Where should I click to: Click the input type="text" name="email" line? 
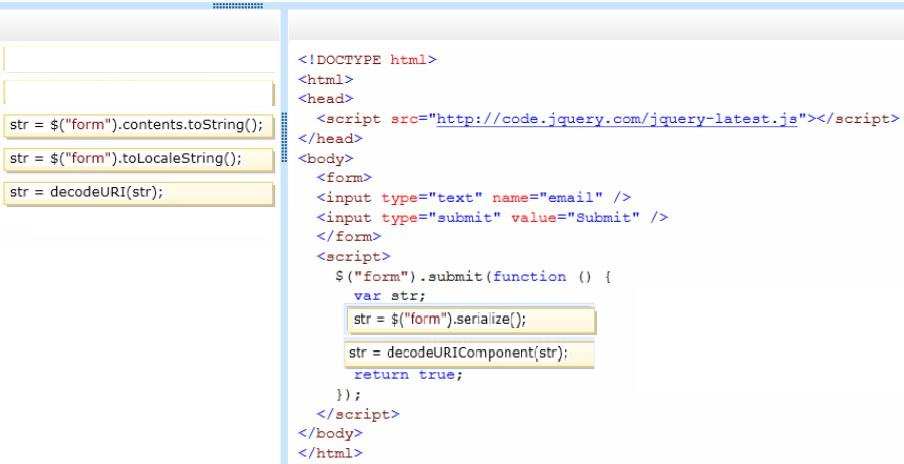(474, 198)
